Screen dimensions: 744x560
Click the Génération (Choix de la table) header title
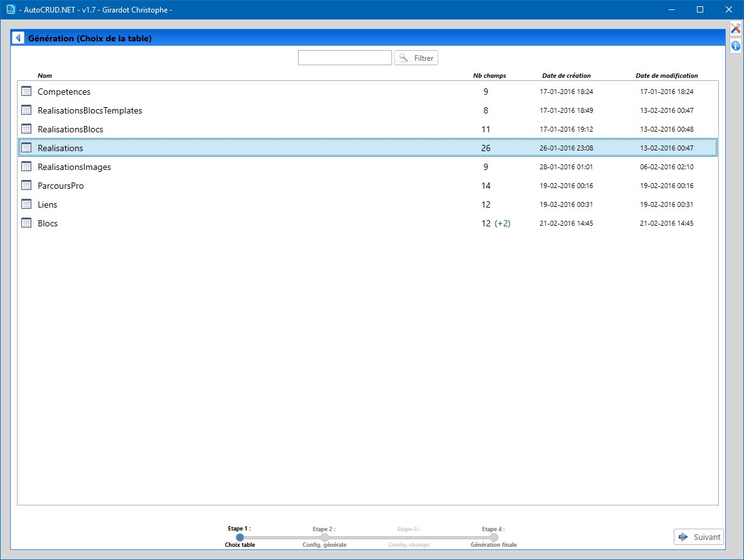coord(90,38)
